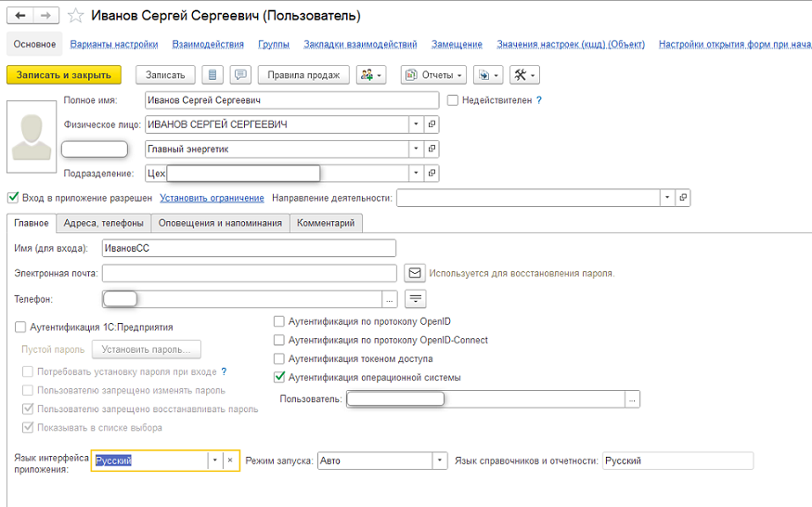812x507 pixels.
Task: Open the Физическое лицо record via its open icon
Action: [x=432, y=124]
